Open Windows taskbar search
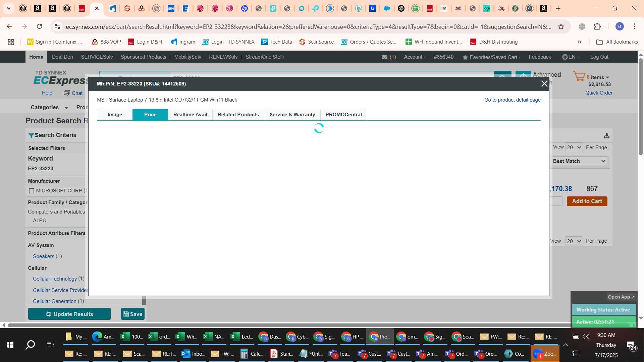Viewport: 644px width, 362px height. (30, 345)
